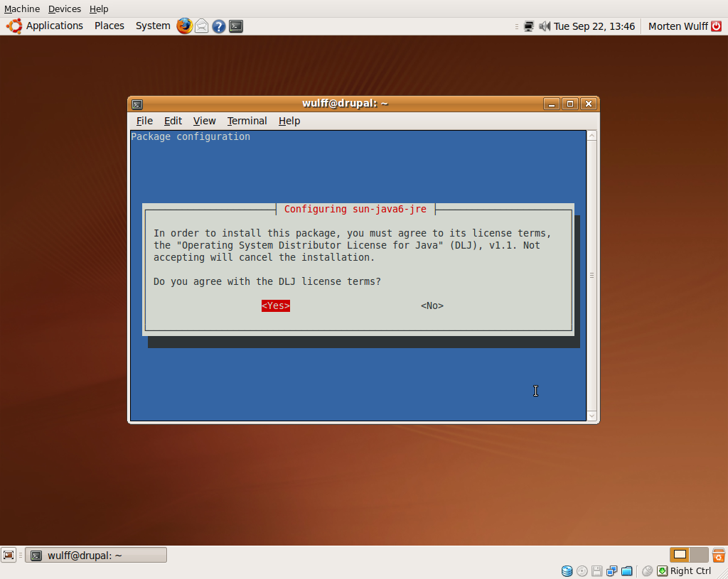Click the VirtualBox shared folders icon
The width and height of the screenshot is (728, 579).
pyautogui.click(x=627, y=570)
